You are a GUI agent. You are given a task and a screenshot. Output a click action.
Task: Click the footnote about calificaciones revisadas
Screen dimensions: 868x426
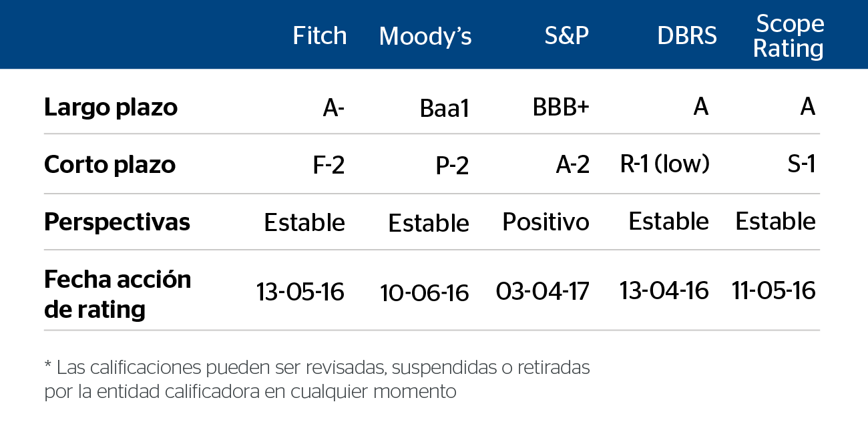(317, 379)
